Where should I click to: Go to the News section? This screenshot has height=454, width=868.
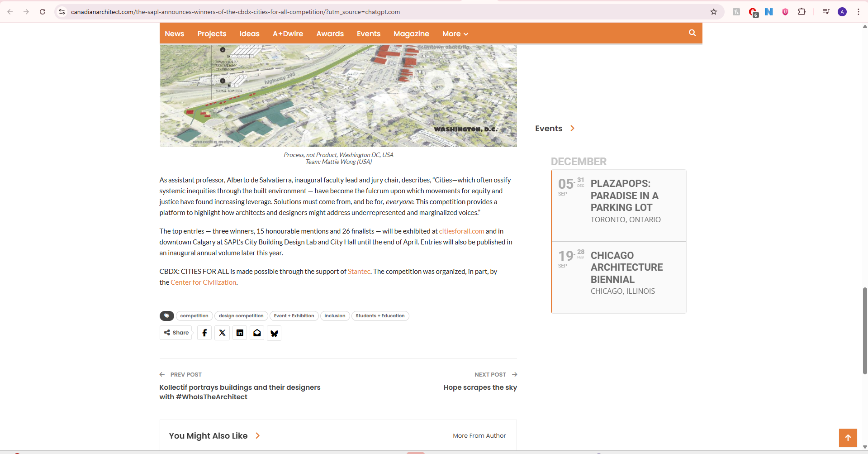[x=174, y=34]
